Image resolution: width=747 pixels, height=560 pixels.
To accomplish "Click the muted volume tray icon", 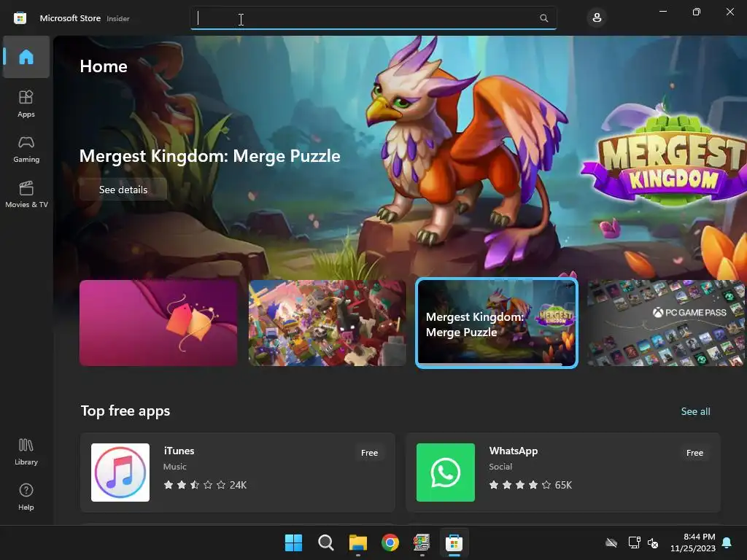I will point(653,542).
